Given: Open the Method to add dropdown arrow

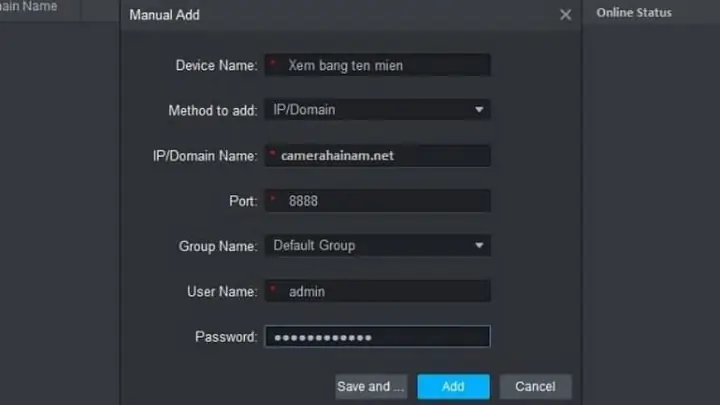Looking at the screenshot, I should tap(479, 110).
